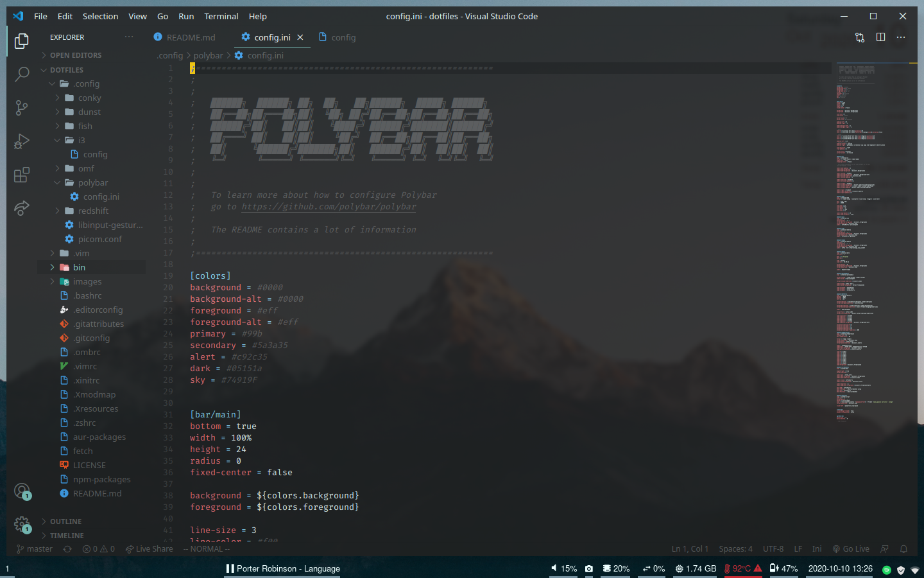Screen dimensions: 924x578
Task: Pause Porter Robinson track in system bar
Action: 230,568
